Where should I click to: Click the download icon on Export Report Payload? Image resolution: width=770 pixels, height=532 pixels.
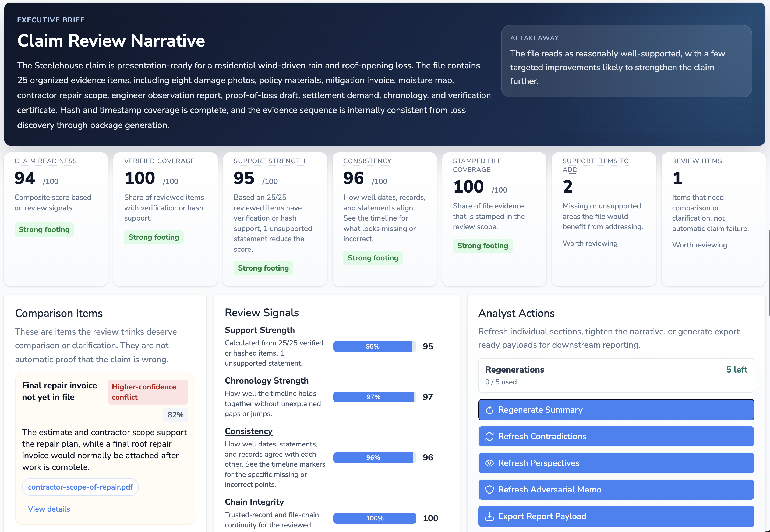point(489,516)
